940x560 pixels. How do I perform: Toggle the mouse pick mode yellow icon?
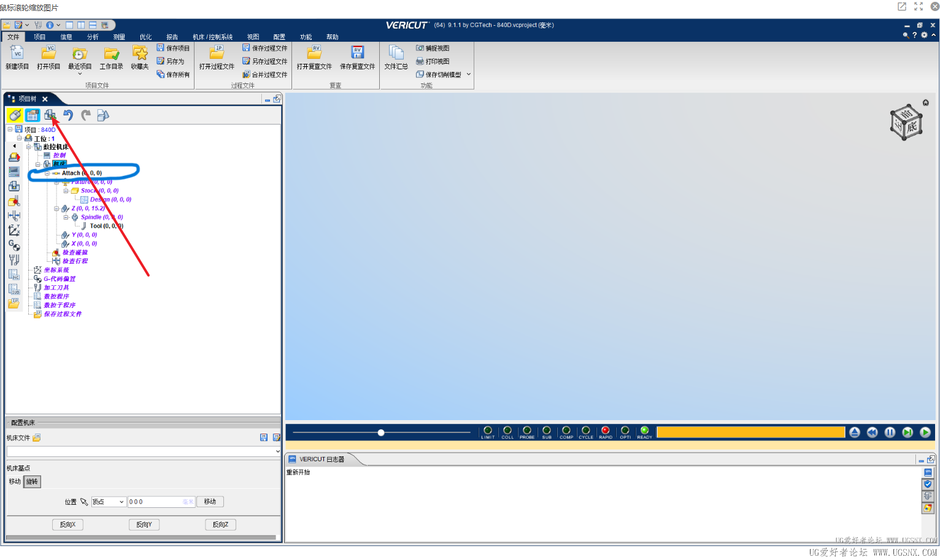tap(15, 115)
